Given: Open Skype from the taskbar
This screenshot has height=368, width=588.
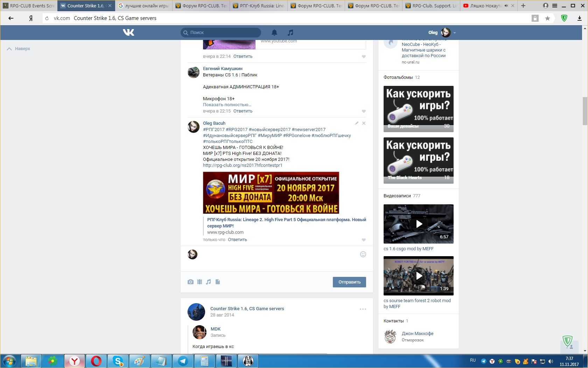Looking at the screenshot, I should point(118,361).
